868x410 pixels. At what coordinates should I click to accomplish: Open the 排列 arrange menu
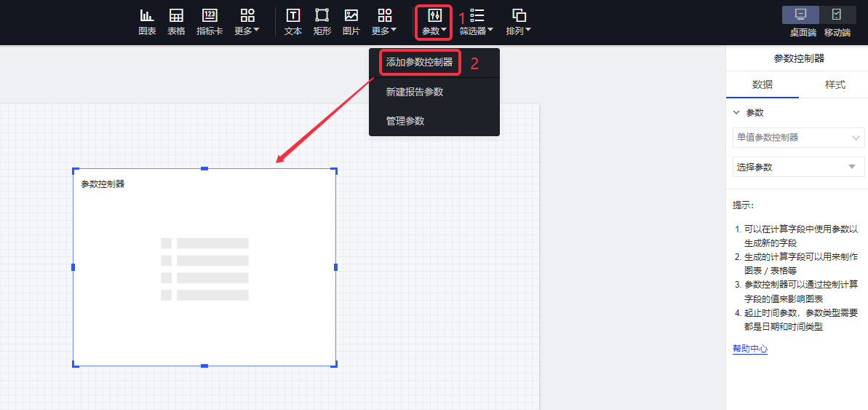pyautogui.click(x=519, y=22)
